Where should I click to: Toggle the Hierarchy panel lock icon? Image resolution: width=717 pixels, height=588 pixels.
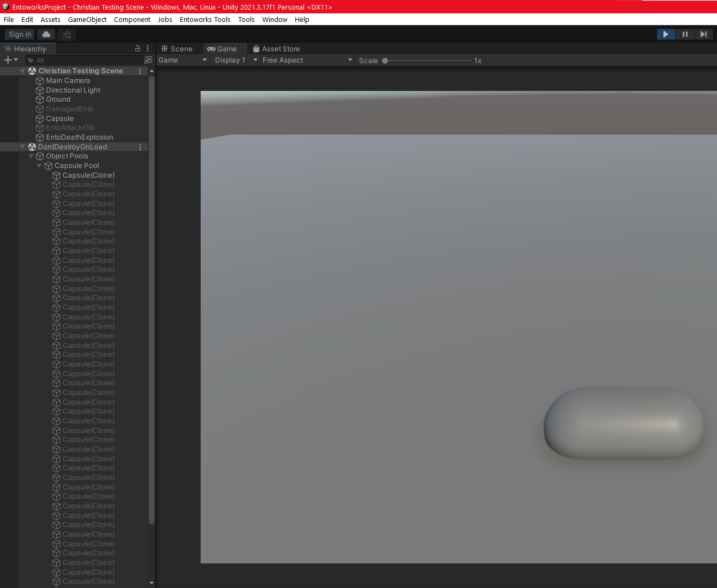point(138,48)
